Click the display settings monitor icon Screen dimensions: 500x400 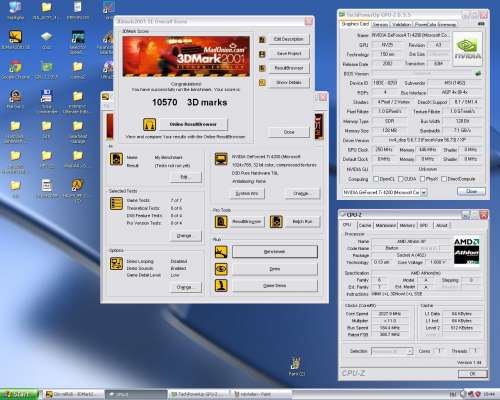(x=221, y=159)
